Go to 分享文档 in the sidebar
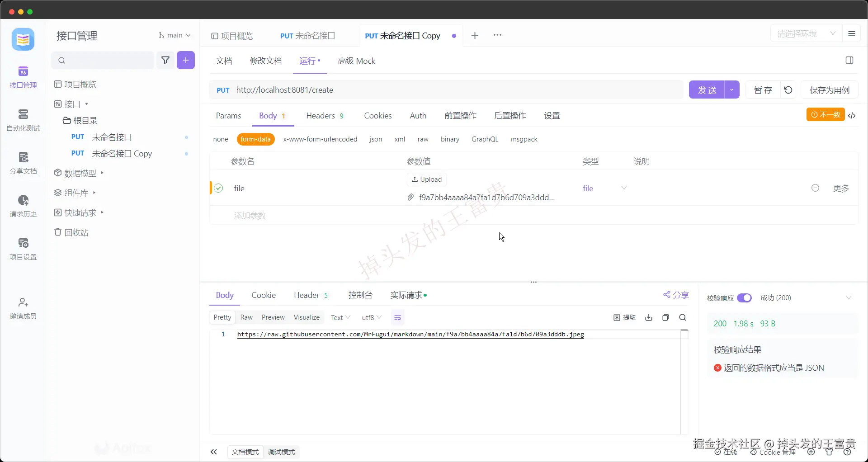868x462 pixels. point(23,163)
